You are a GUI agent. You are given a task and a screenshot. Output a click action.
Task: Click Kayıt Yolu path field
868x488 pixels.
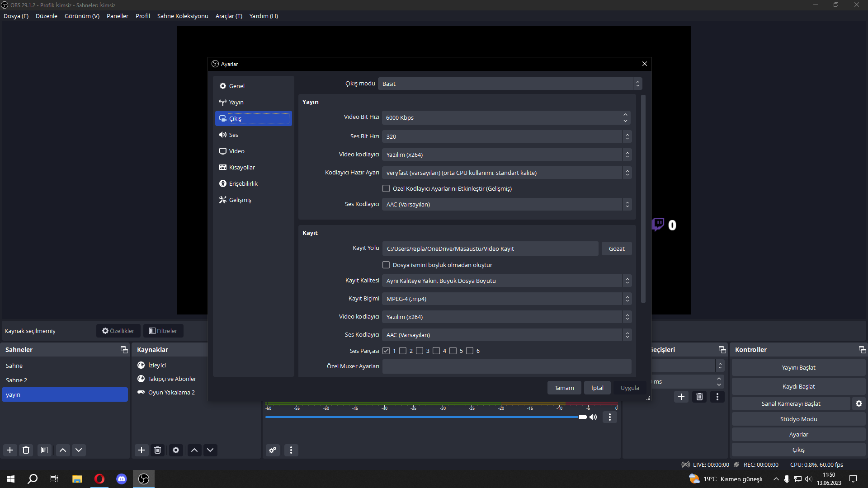[x=491, y=249]
